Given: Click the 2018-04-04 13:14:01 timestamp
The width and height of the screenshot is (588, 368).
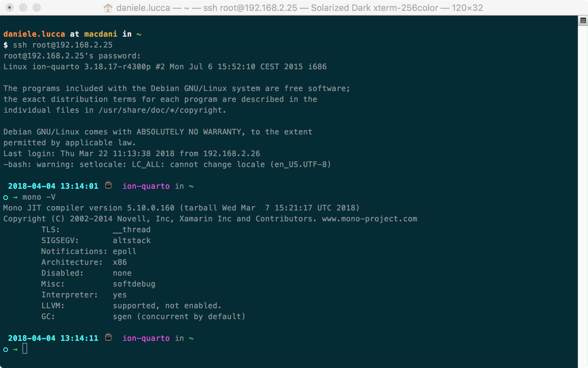Looking at the screenshot, I should pos(53,186).
